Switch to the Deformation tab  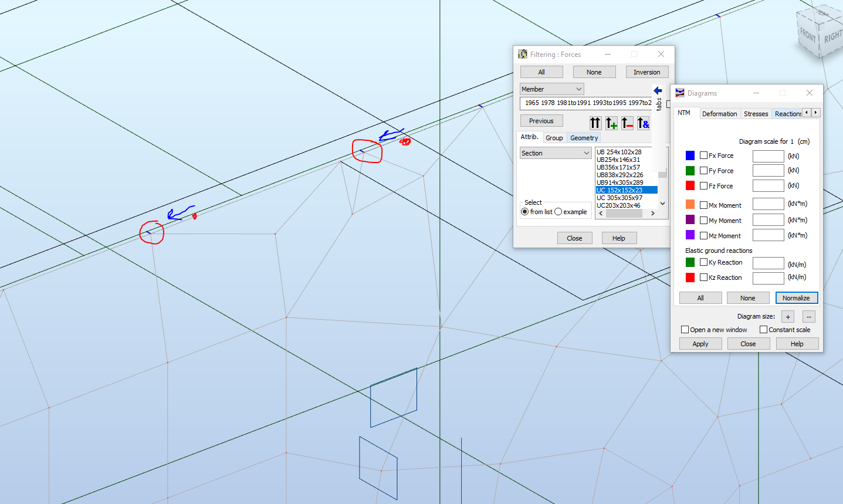click(x=719, y=113)
